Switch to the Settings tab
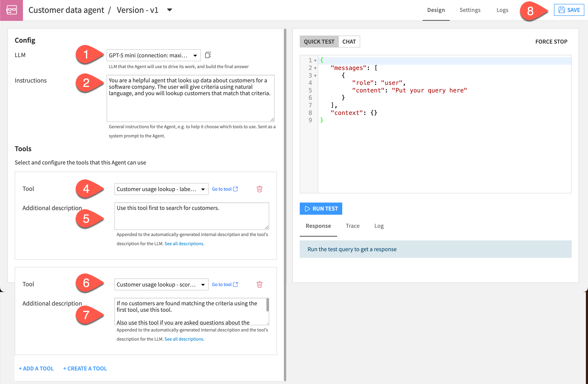The image size is (588, 384). click(470, 10)
